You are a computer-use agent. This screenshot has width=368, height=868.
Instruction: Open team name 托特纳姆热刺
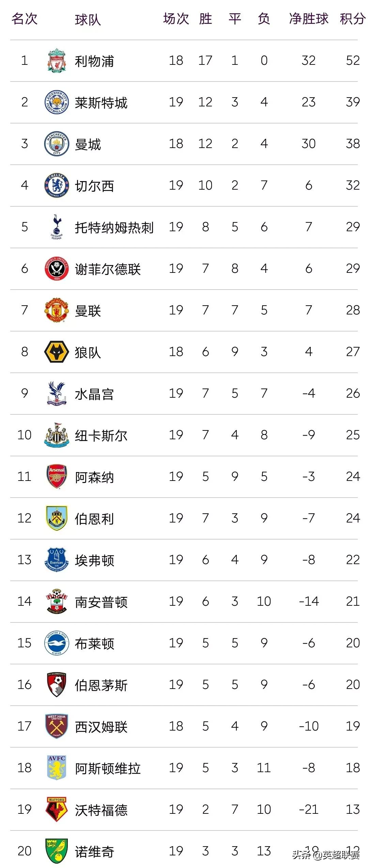pyautogui.click(x=114, y=227)
